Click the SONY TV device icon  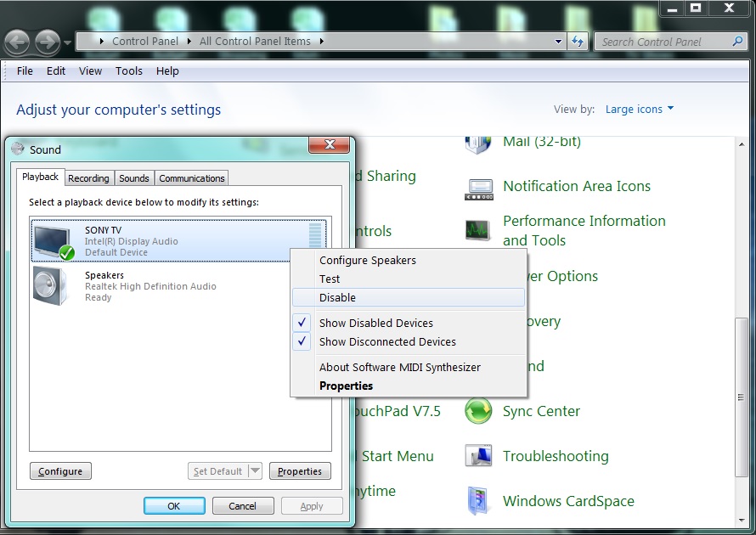point(53,241)
